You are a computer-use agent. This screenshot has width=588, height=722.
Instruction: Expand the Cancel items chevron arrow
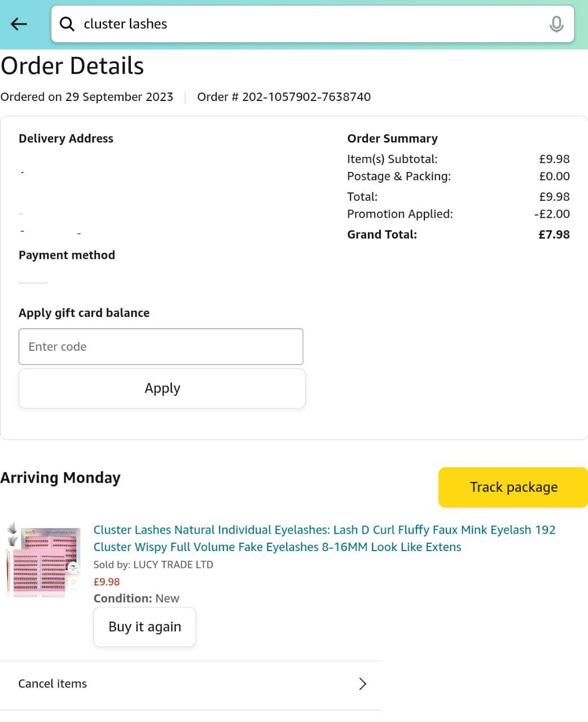[362, 684]
